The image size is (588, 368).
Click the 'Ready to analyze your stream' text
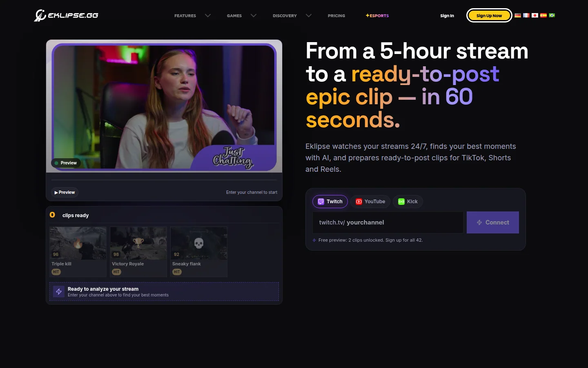103,289
